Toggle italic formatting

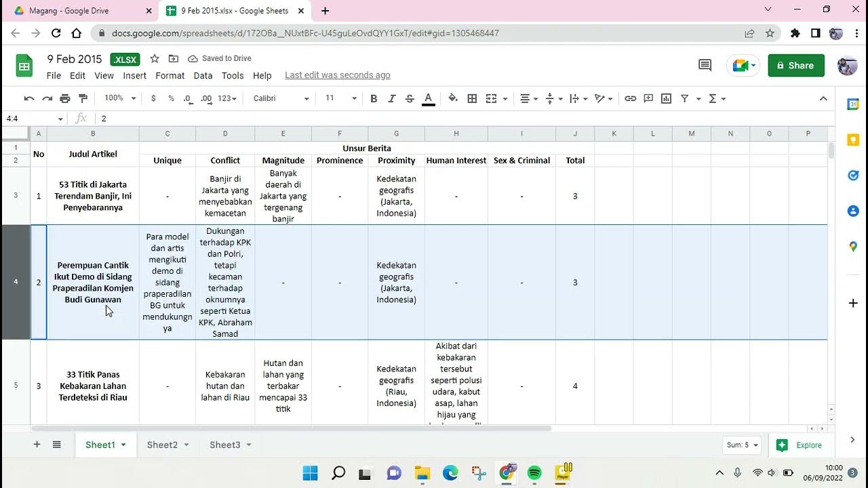391,98
